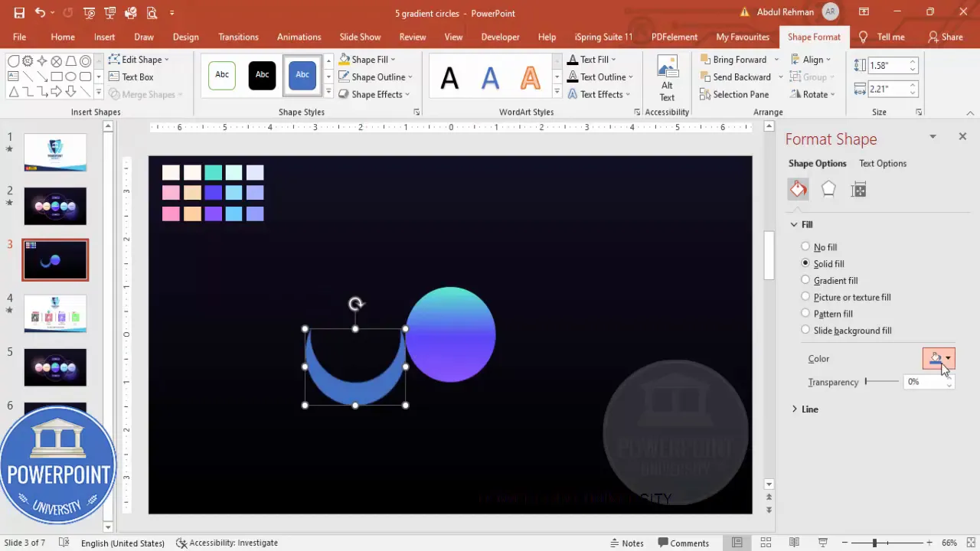Switch to Normal view in the status bar
Viewport: 980px width, 551px height.
pos(737,543)
